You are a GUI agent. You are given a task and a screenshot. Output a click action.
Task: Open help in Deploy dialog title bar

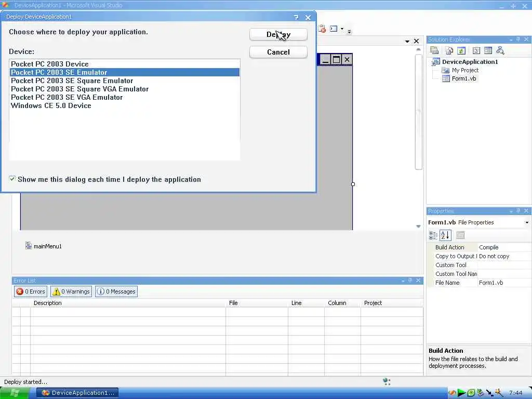point(296,17)
